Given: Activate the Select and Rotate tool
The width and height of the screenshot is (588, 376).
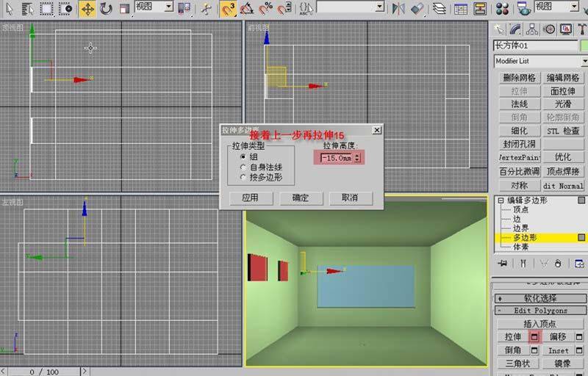Looking at the screenshot, I should (106, 9).
